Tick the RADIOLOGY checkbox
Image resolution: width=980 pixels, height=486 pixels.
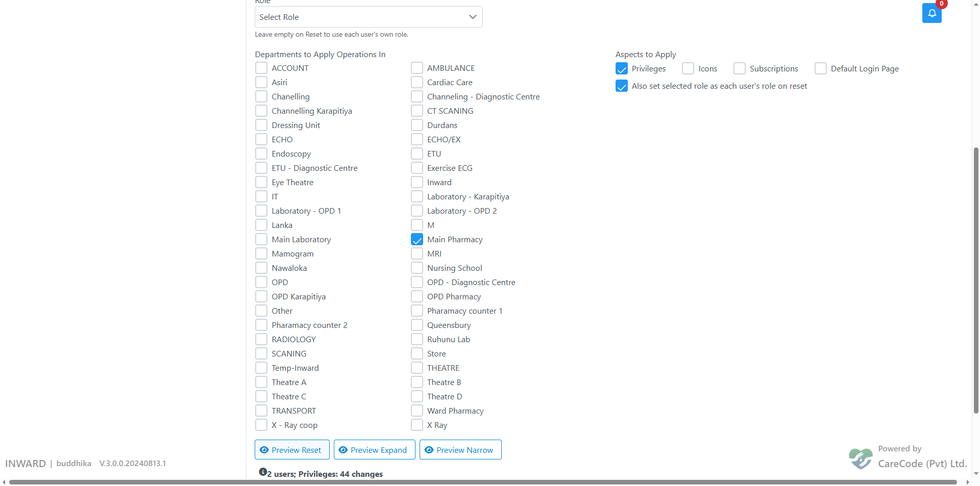tap(261, 339)
